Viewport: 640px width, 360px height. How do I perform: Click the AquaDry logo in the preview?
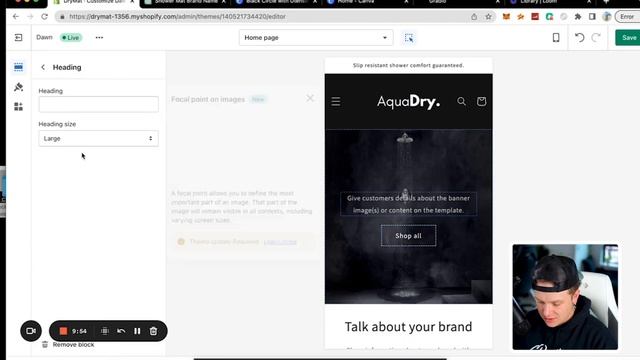coord(408,101)
